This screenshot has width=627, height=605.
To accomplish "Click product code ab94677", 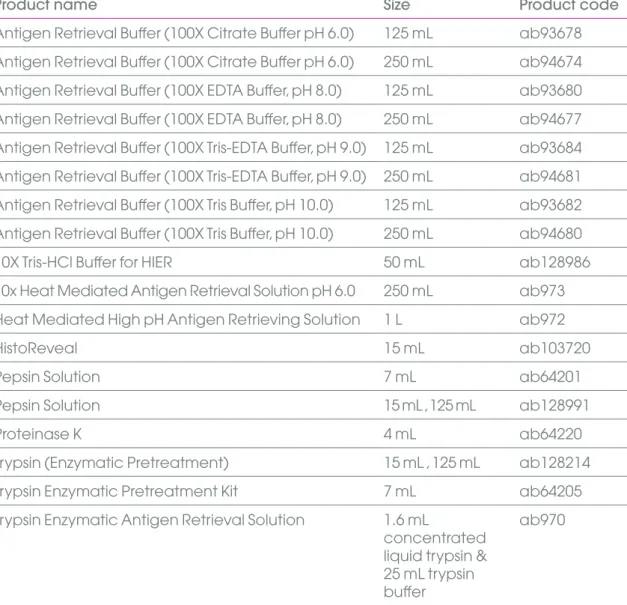I will [x=550, y=119].
